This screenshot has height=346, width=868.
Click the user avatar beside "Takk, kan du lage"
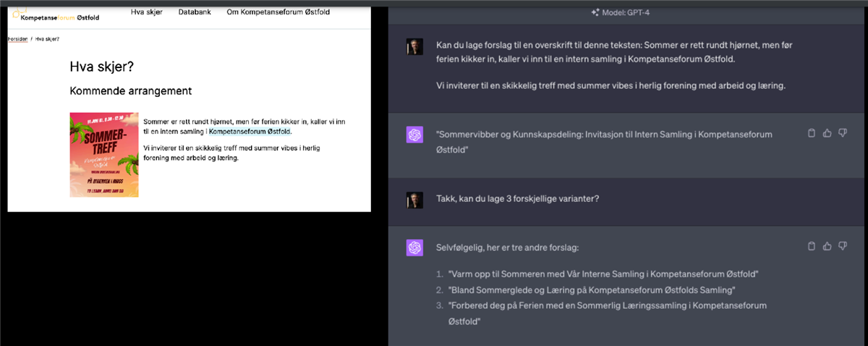pyautogui.click(x=414, y=199)
